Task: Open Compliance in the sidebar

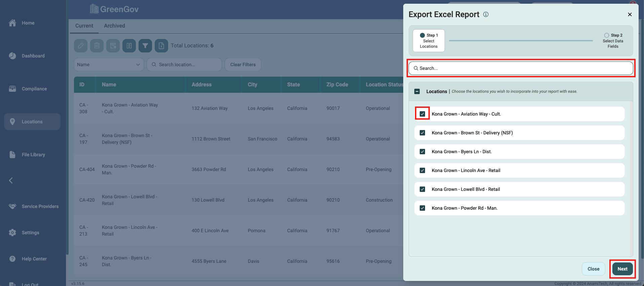Action: pyautogui.click(x=34, y=89)
